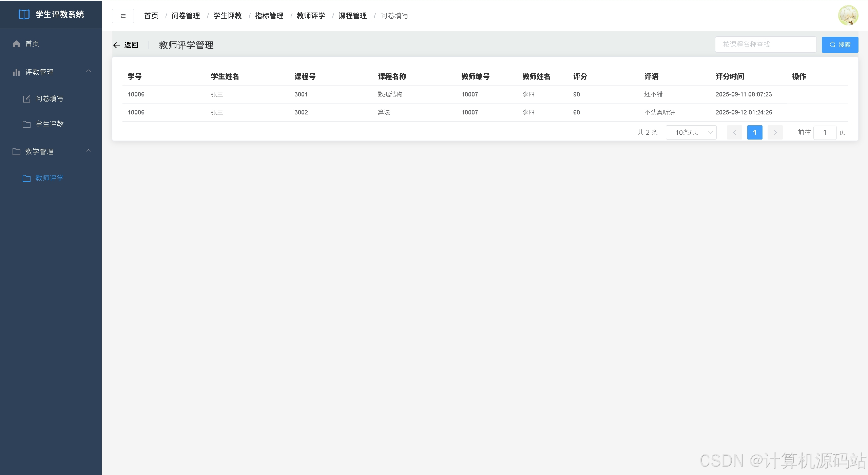
Task: Click the back arrow icon next to 返回
Action: click(x=116, y=45)
